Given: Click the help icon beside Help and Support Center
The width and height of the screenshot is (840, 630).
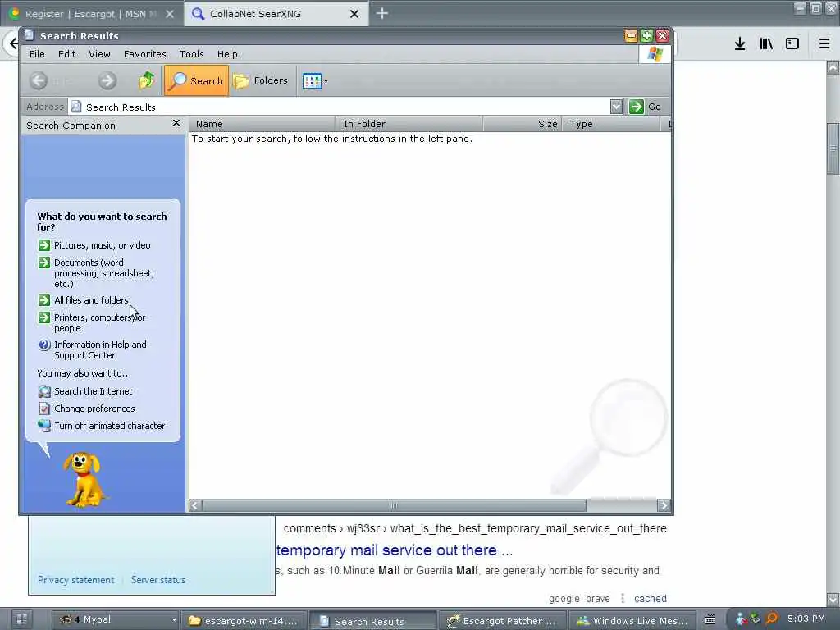Looking at the screenshot, I should point(44,345).
